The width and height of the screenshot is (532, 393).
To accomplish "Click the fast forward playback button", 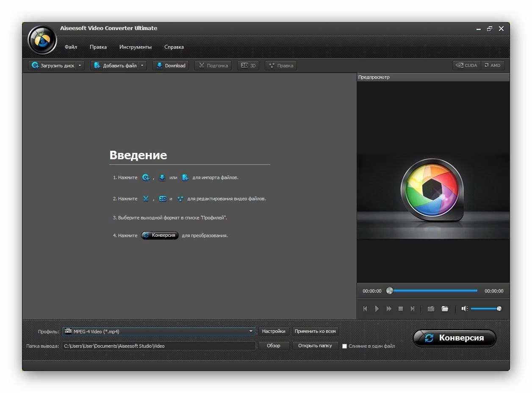I will (x=389, y=309).
